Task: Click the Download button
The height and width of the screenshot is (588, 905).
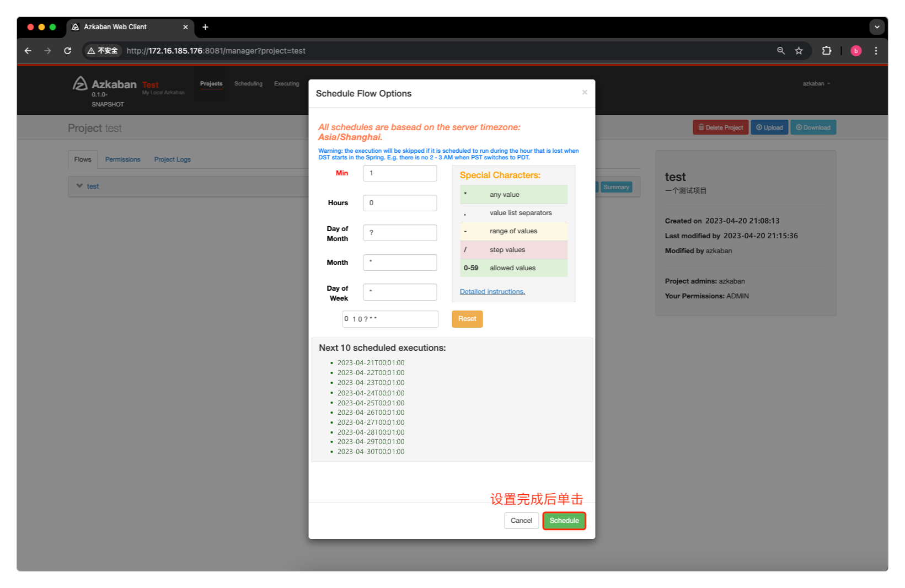Action: [x=813, y=127]
